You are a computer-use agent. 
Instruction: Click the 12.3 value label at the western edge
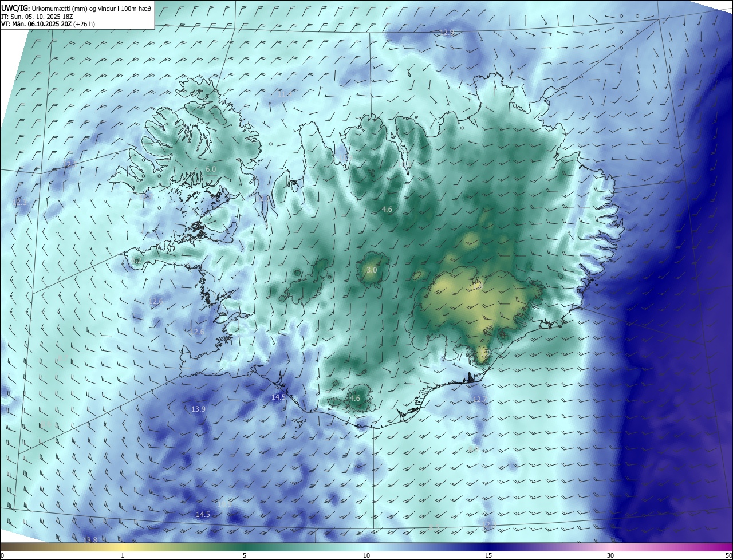(20, 202)
